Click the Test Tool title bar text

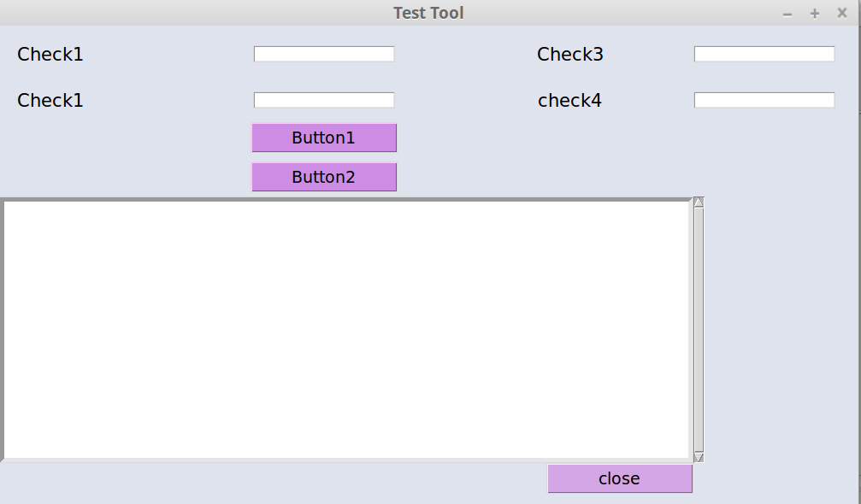428,13
